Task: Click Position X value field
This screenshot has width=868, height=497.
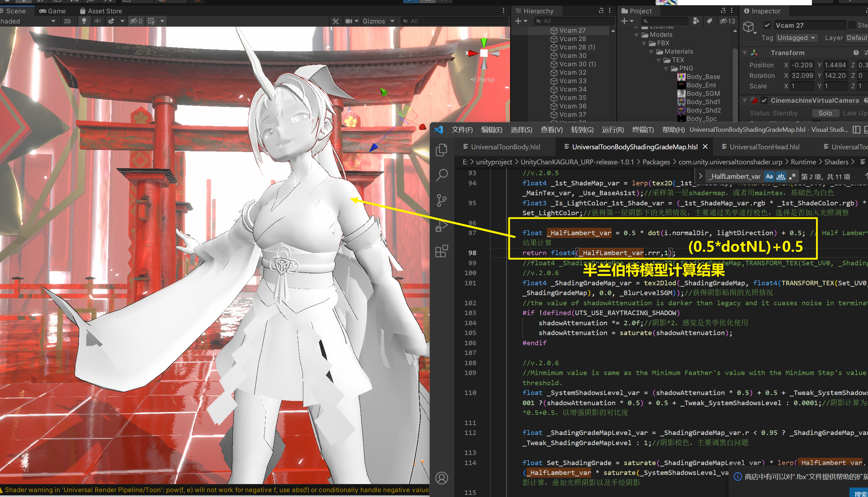Action: click(802, 65)
